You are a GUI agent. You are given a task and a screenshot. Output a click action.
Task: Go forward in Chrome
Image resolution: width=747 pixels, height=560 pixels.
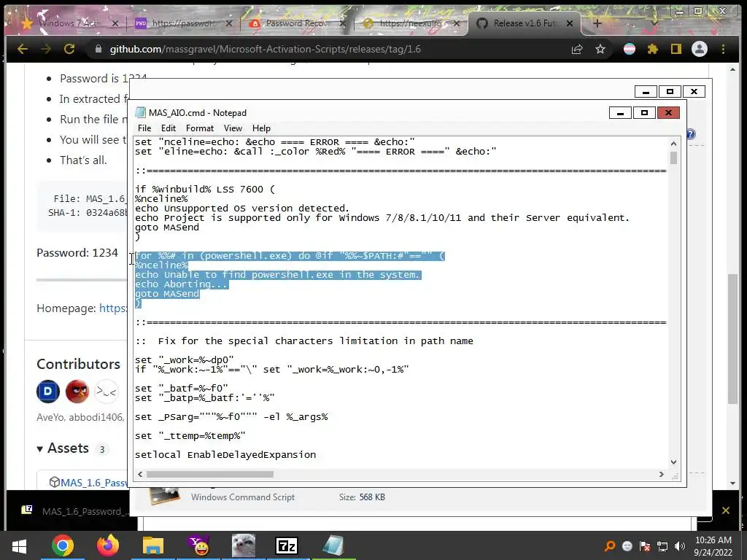coord(46,49)
